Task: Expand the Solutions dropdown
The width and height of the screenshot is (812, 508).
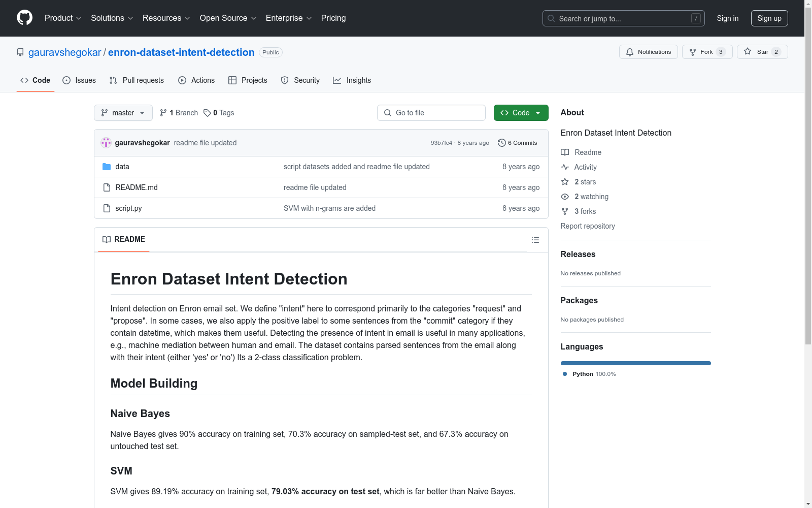Action: pyautogui.click(x=112, y=18)
